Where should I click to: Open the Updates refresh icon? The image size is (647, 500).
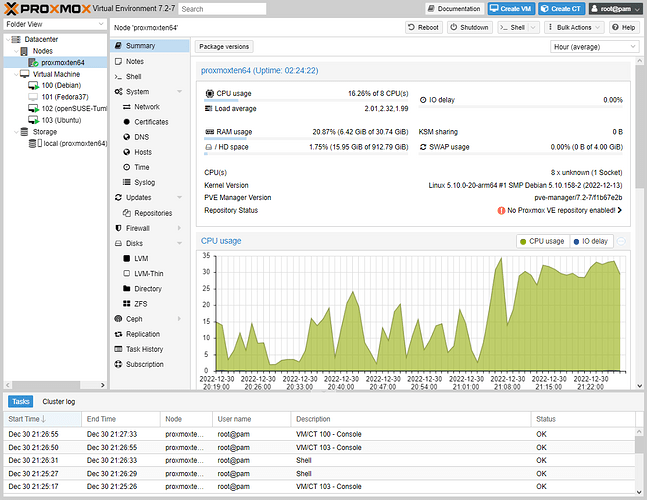pos(118,197)
